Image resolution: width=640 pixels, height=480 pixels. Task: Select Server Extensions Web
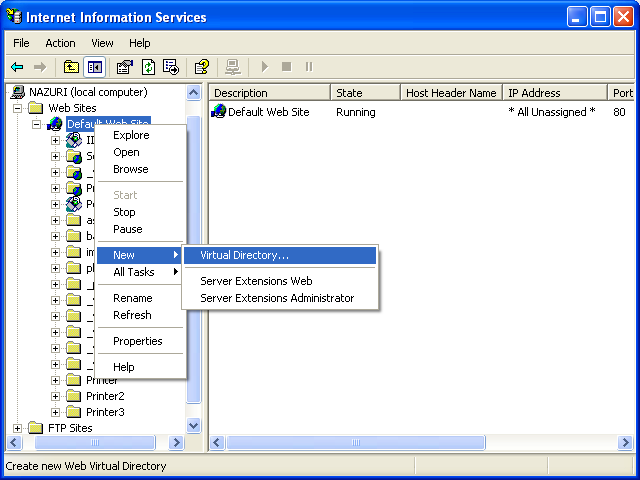coord(280,281)
